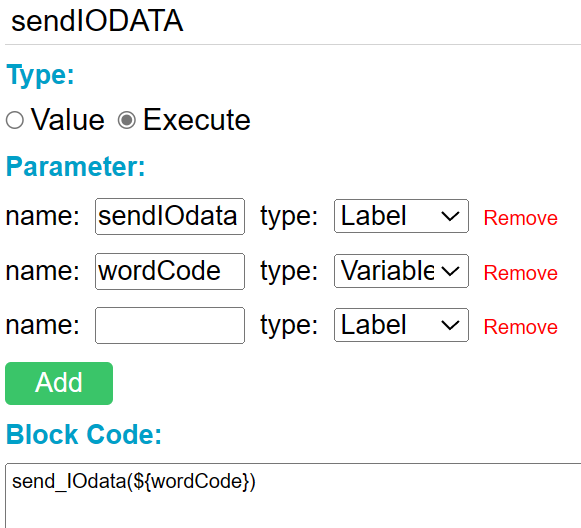Remove the wordCode parameter

click(521, 273)
